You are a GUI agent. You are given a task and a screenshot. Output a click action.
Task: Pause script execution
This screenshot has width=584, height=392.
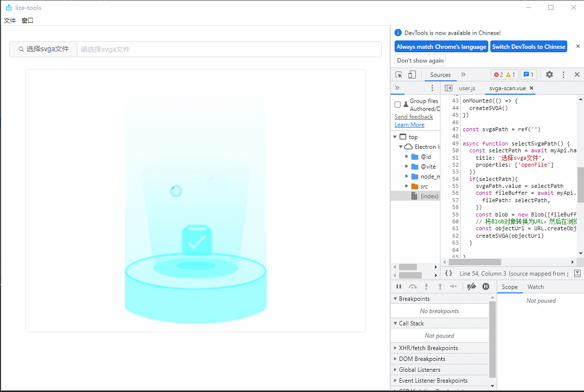pyautogui.click(x=399, y=286)
